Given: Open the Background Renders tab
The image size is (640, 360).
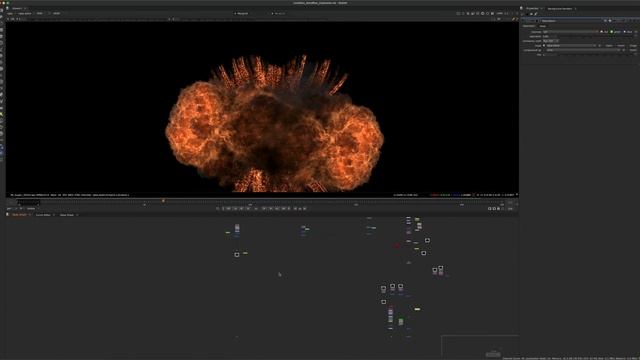Looking at the screenshot, I should (x=559, y=9).
